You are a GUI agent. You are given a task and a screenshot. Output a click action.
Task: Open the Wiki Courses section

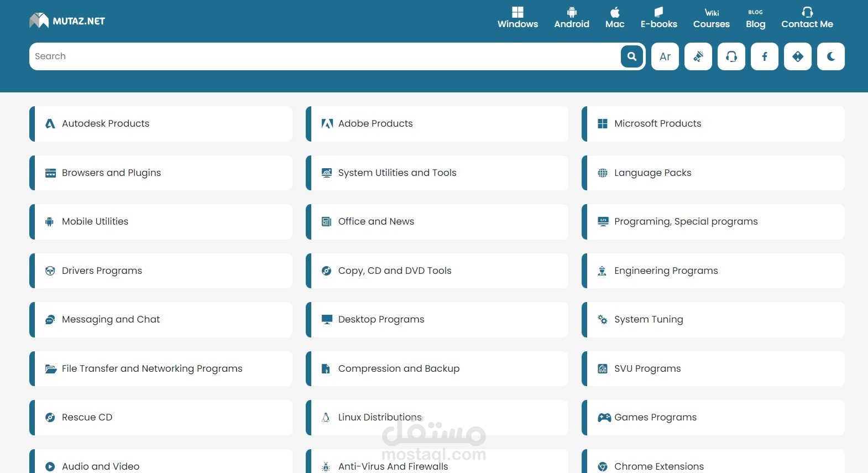tap(712, 18)
